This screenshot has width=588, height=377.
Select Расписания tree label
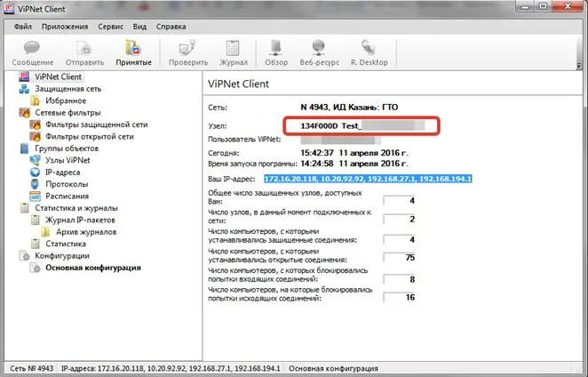[67, 196]
